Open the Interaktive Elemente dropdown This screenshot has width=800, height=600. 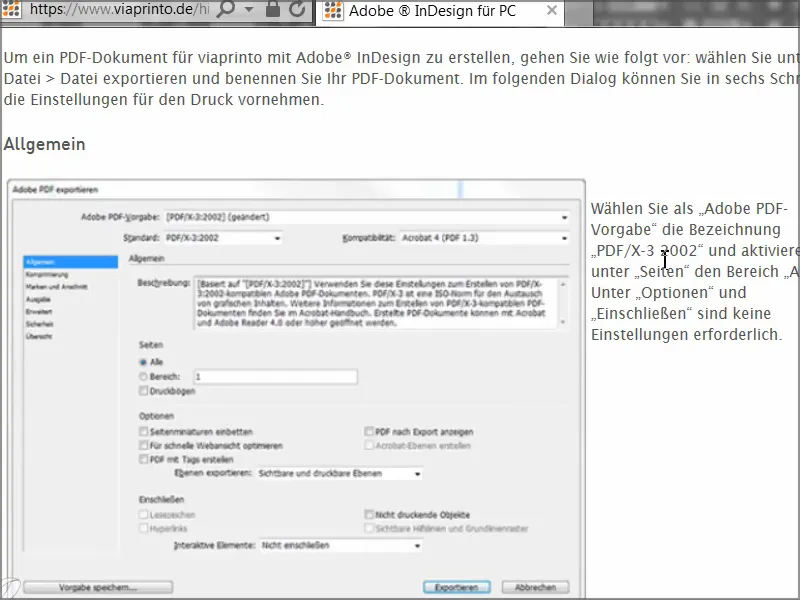341,545
